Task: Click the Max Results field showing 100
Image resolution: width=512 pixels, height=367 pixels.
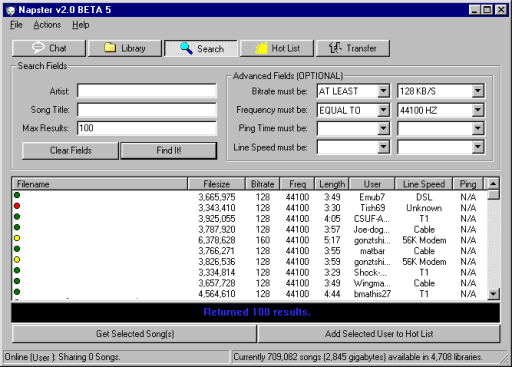Action: click(x=147, y=128)
